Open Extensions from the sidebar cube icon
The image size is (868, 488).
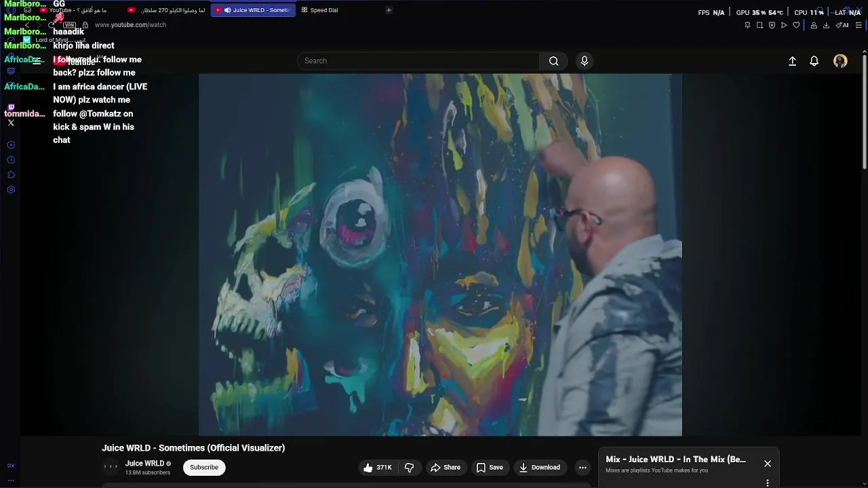(11, 175)
